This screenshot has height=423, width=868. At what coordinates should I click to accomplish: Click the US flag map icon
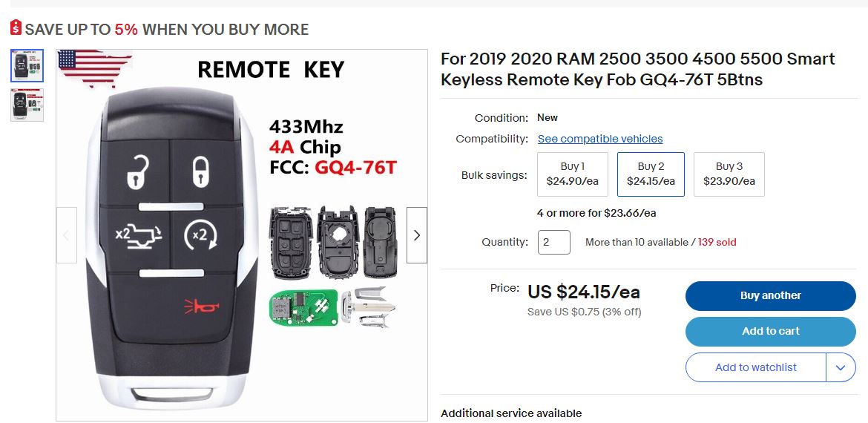coord(93,68)
